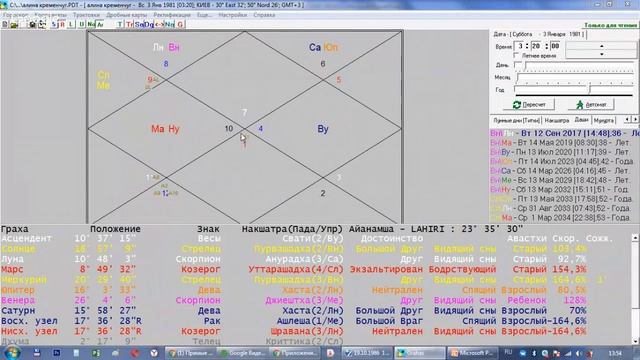Click the red G toolbar icon
Screen dimensions: 640x360
180,24
